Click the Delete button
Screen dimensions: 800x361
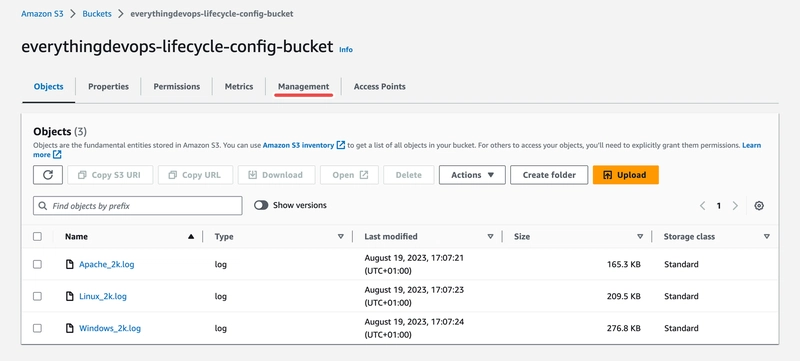tap(409, 175)
